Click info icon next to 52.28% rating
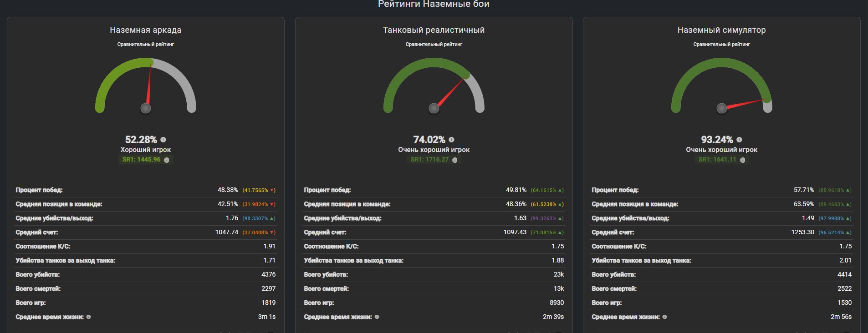This screenshot has height=333, width=868. [163, 140]
